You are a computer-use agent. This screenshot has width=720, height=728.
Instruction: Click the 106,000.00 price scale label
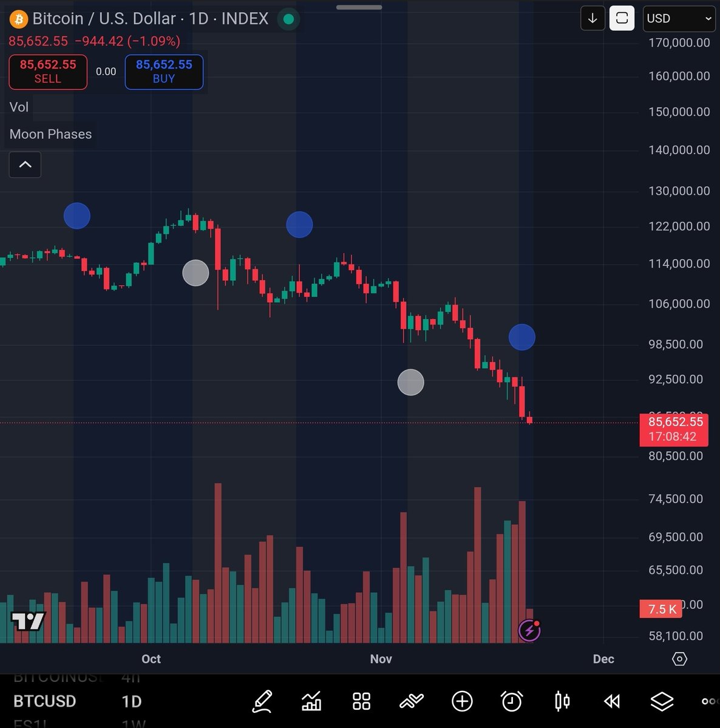pos(679,303)
